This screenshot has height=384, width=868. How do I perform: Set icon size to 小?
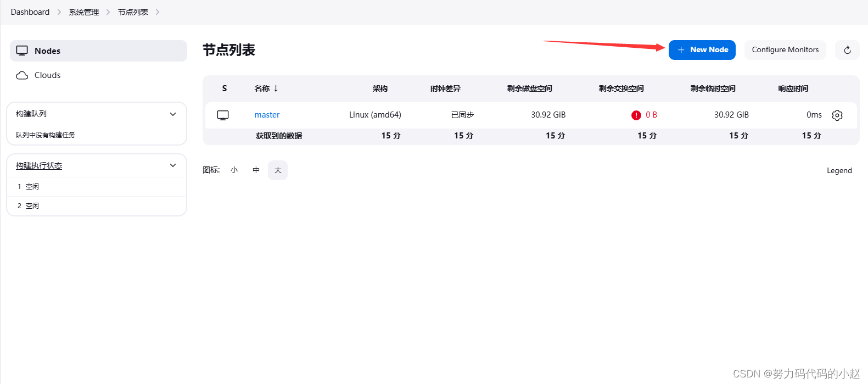tap(234, 170)
